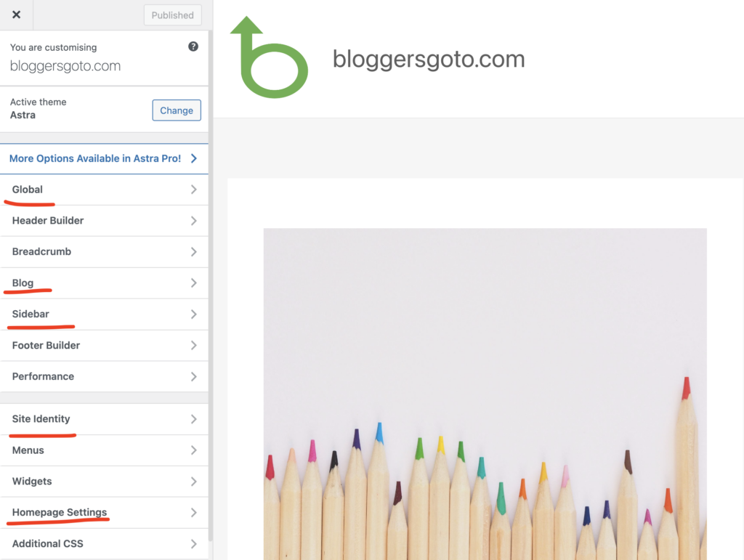Click the Published button
Viewport: 744px width, 560px height.
pyautogui.click(x=173, y=15)
